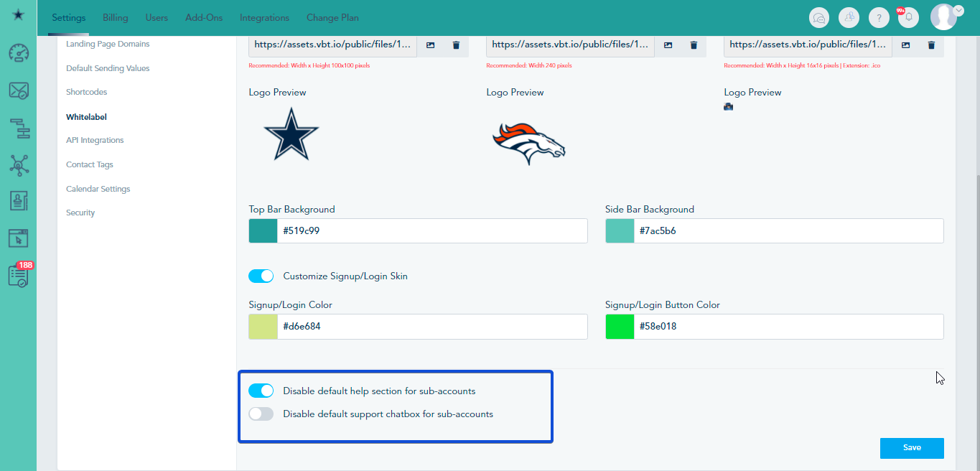This screenshot has height=471, width=980.
Task: Open Landing Page Domains settings
Action: pyautogui.click(x=108, y=44)
